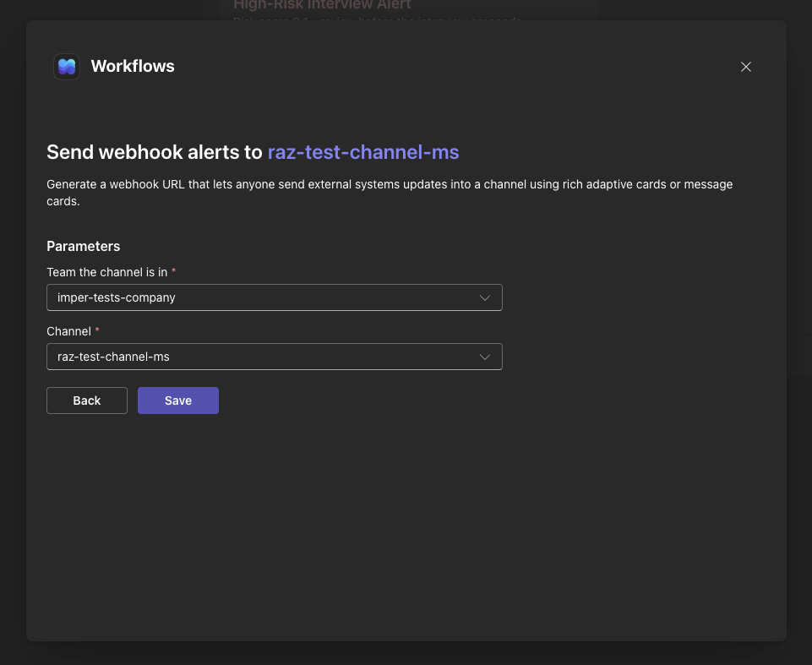Expand team dropdown chevron for imper-tests-company

click(x=485, y=297)
